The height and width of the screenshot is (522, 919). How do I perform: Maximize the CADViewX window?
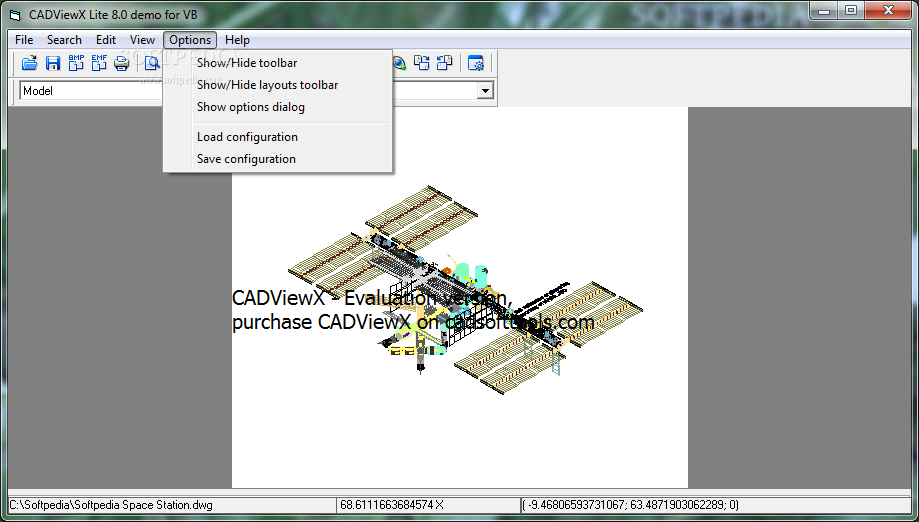coord(851,11)
